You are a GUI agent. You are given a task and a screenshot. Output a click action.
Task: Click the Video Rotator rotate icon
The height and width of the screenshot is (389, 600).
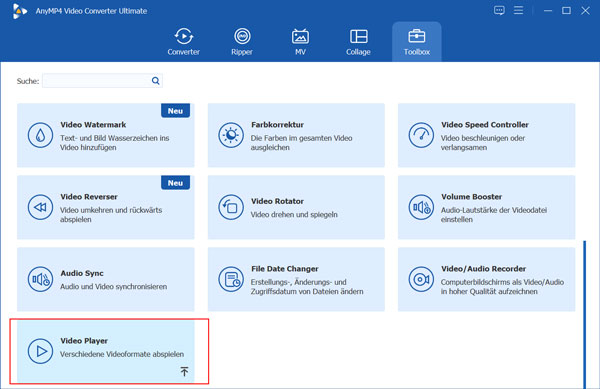point(231,207)
